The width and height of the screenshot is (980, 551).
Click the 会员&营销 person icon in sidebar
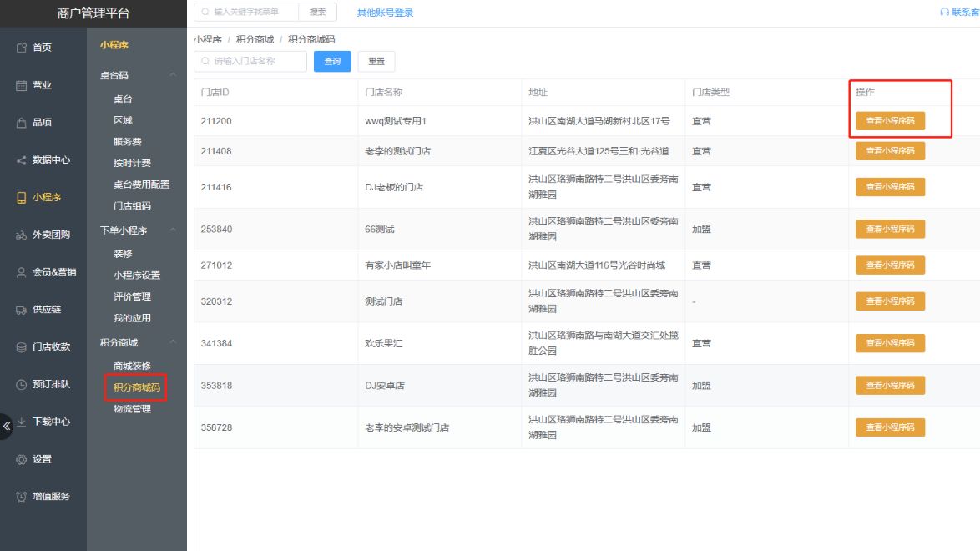coord(21,272)
